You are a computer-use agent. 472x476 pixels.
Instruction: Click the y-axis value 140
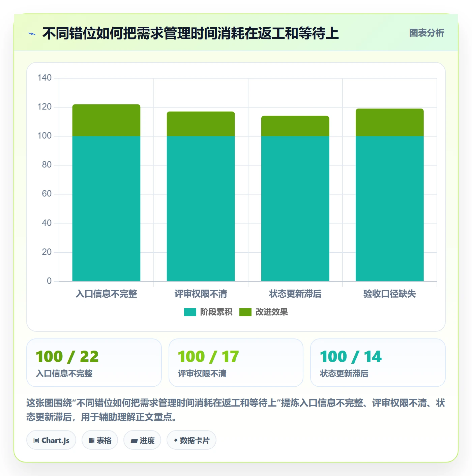click(x=45, y=78)
